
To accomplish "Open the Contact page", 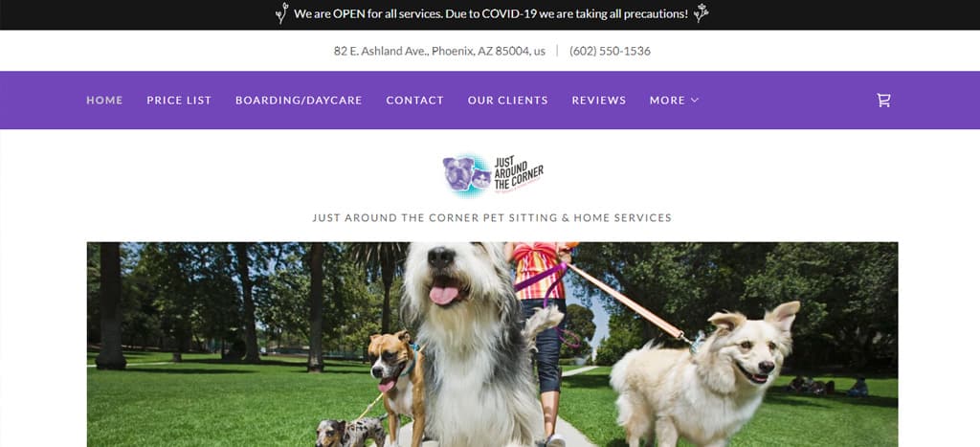I will [415, 101].
